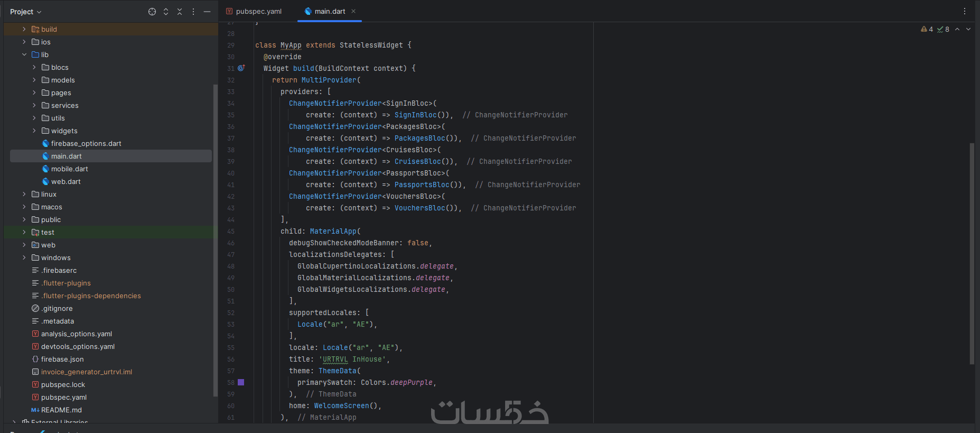This screenshot has height=433, width=980.
Task: Open firebase_options.dart in project tree
Action: 86,143
